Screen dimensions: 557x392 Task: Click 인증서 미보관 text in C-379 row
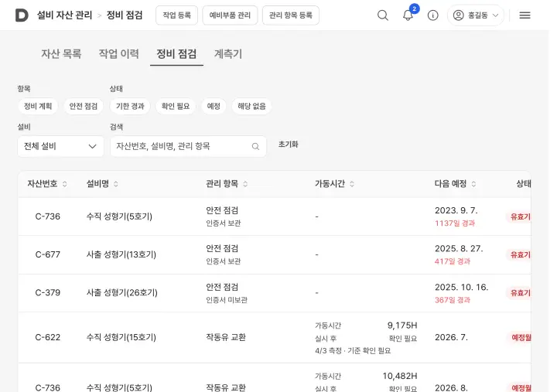pyautogui.click(x=227, y=300)
